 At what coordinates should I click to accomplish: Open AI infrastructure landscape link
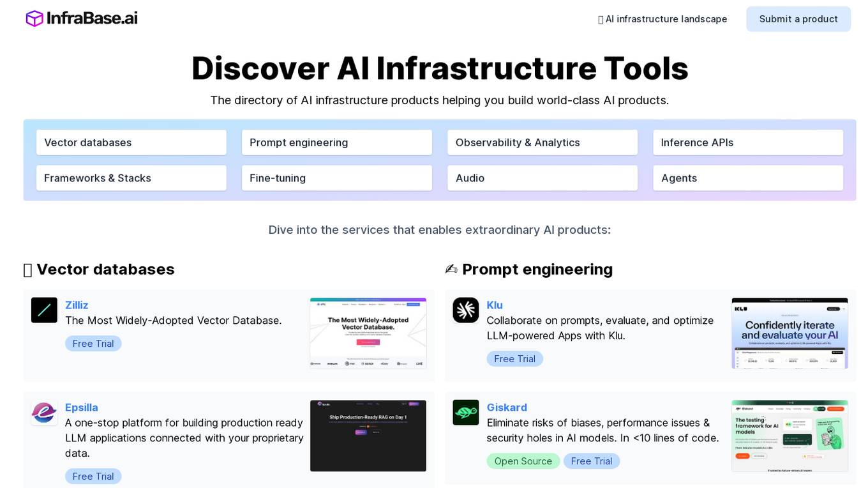point(662,19)
